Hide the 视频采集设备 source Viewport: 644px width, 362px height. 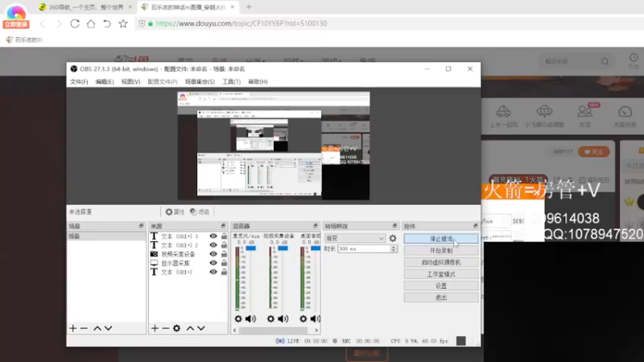(213, 254)
